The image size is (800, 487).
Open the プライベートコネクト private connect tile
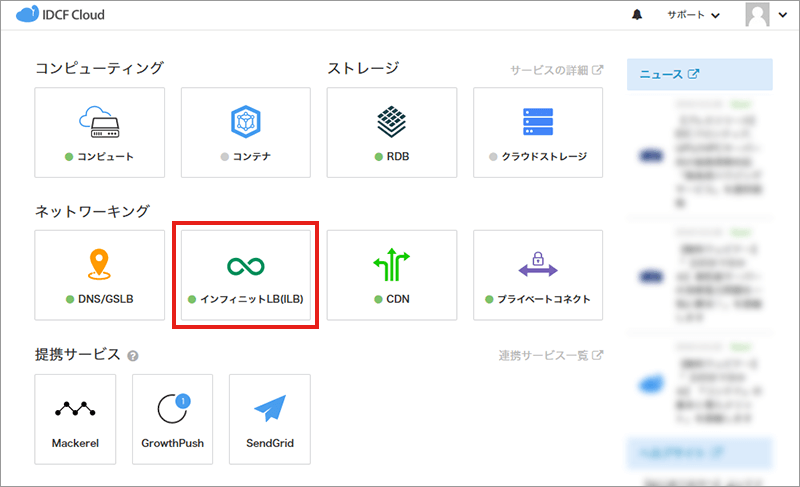538,275
